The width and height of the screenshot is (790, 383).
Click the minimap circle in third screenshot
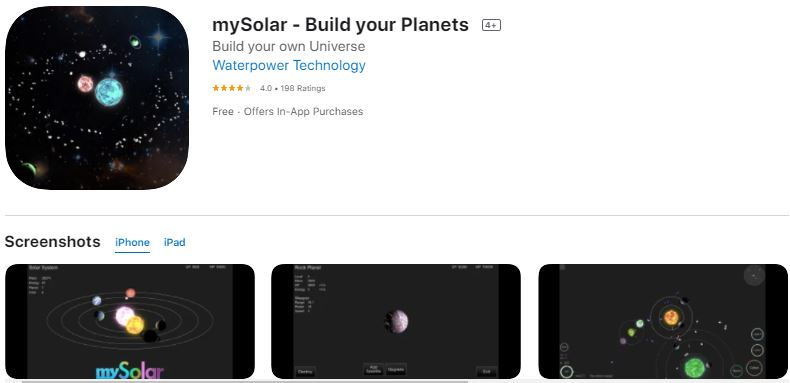[754, 275]
